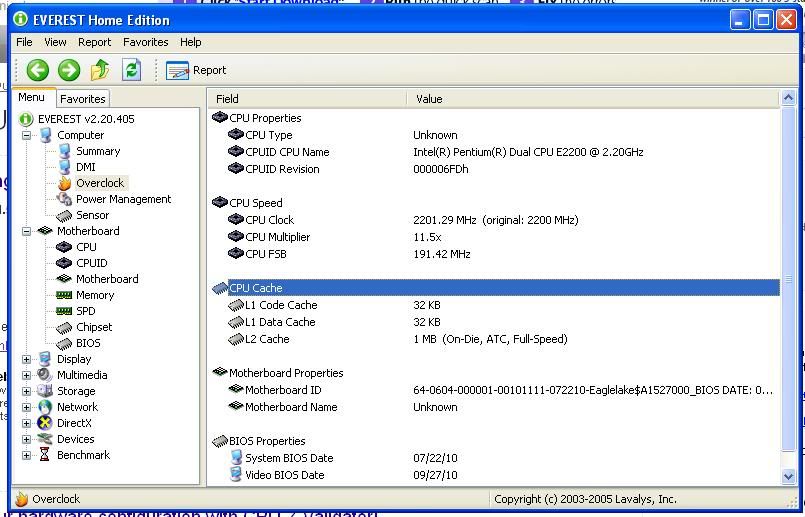This screenshot has height=517, width=805.
Task: Expand the Storage tree node
Action: (26, 391)
